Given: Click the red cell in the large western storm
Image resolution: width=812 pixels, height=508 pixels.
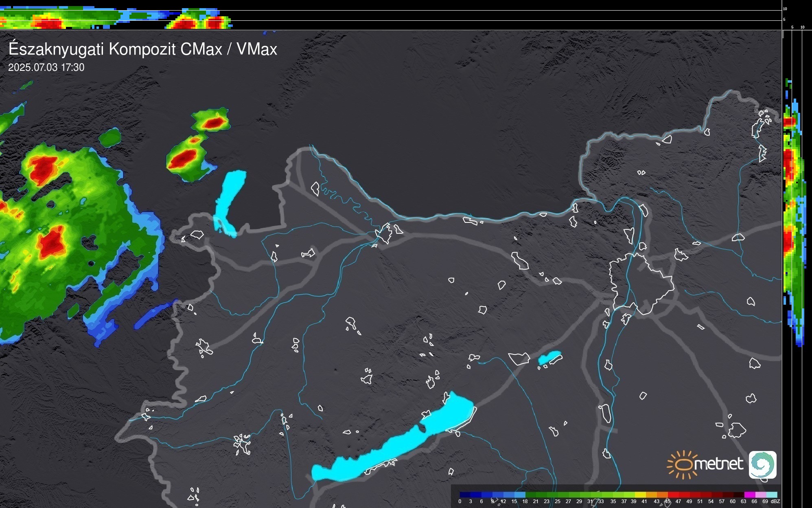Looking at the screenshot, I should coord(51,244).
